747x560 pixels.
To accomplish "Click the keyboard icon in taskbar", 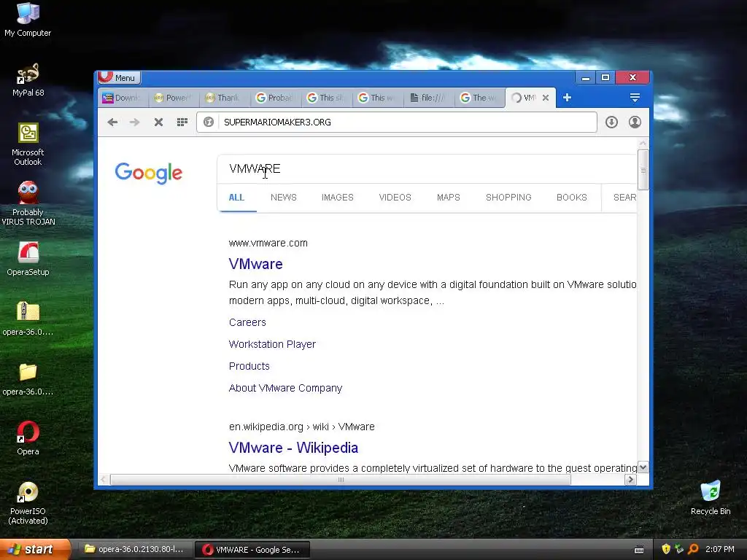I will click(639, 550).
